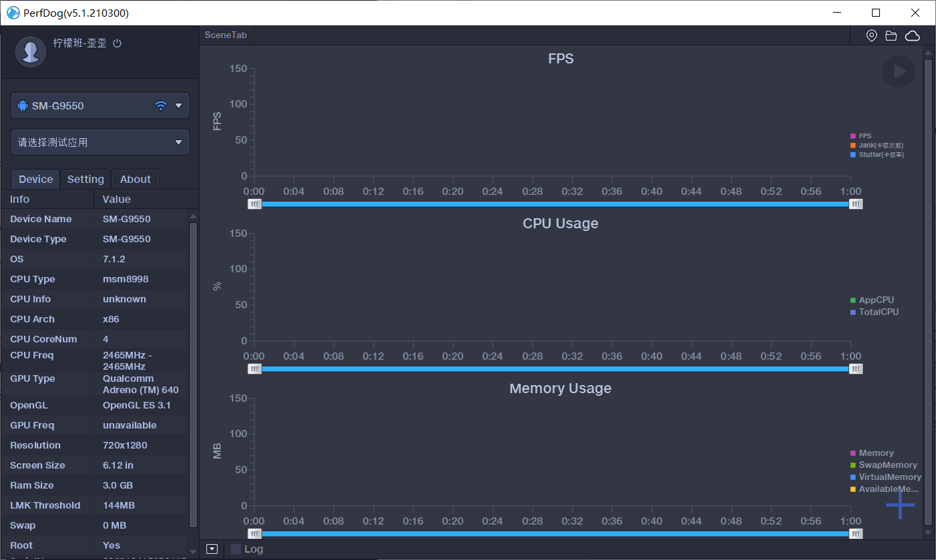Toggle the FPS legend series
The height and width of the screenshot is (560, 936).
(x=865, y=136)
